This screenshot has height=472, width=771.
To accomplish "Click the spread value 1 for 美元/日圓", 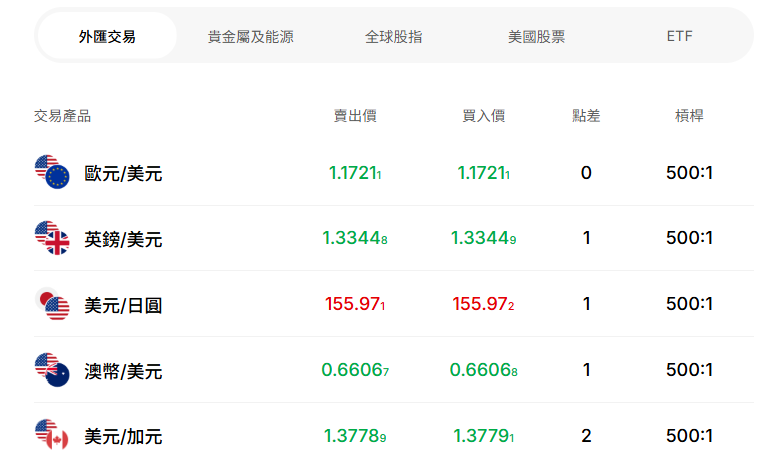I will [x=587, y=304].
